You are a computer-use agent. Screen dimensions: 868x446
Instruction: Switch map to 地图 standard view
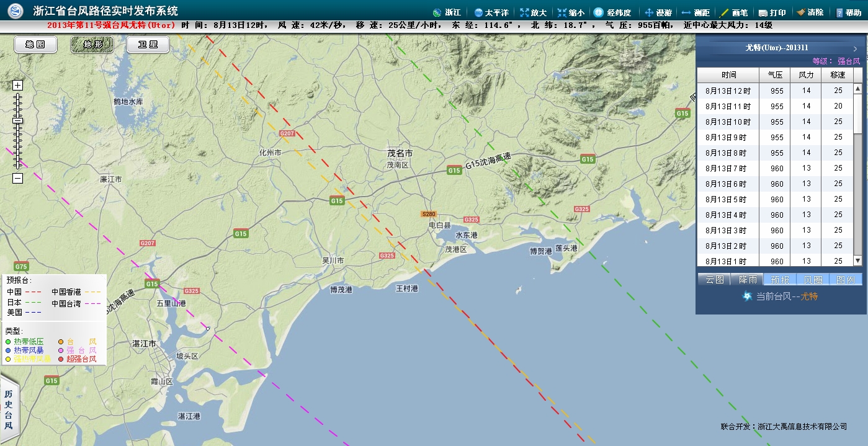tap(35, 45)
